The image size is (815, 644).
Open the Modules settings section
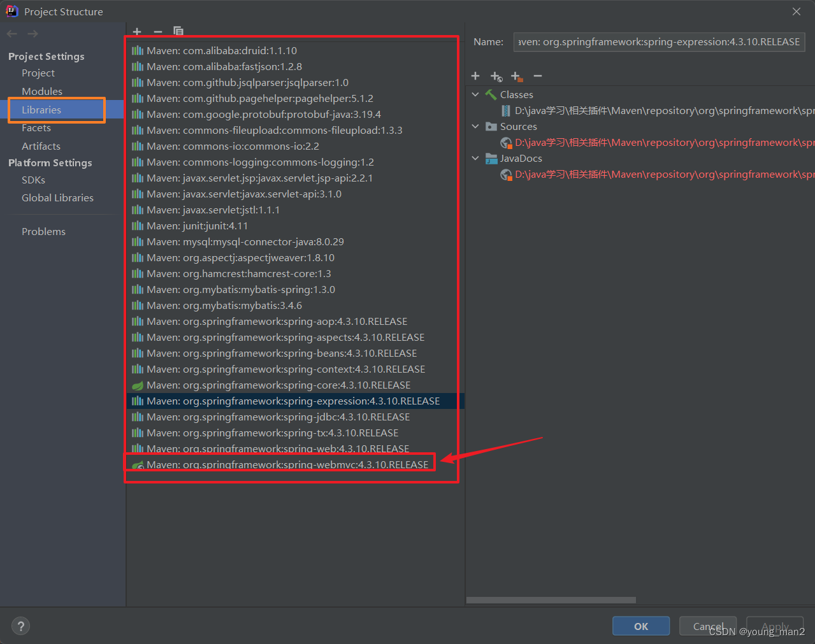42,91
